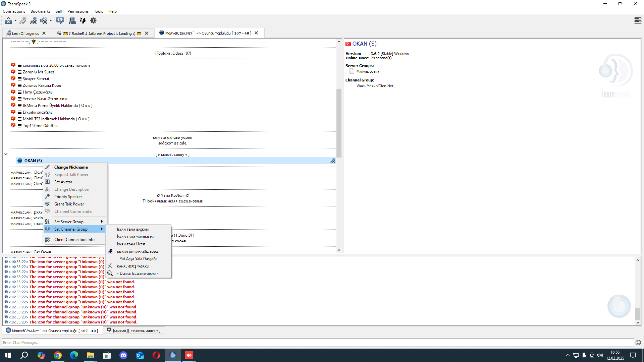The width and height of the screenshot is (644, 362).
Task: Open Zorunlu Mt Süresi channel
Action: (39, 72)
